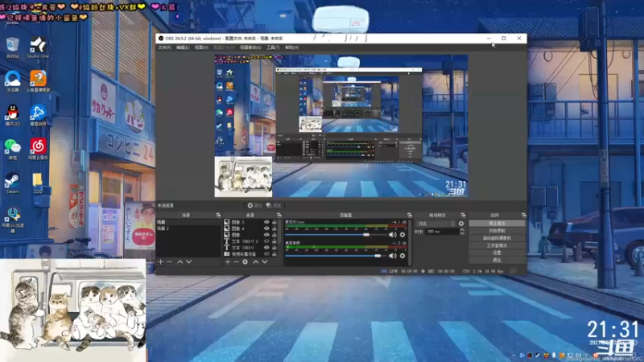Increase transition duration with up arrow

[x=462, y=230]
